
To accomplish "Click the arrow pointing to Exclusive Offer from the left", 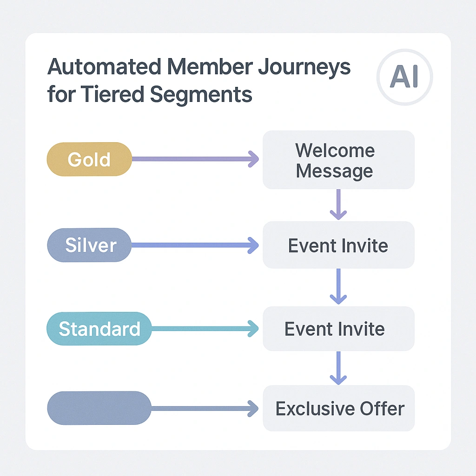I will point(205,409).
